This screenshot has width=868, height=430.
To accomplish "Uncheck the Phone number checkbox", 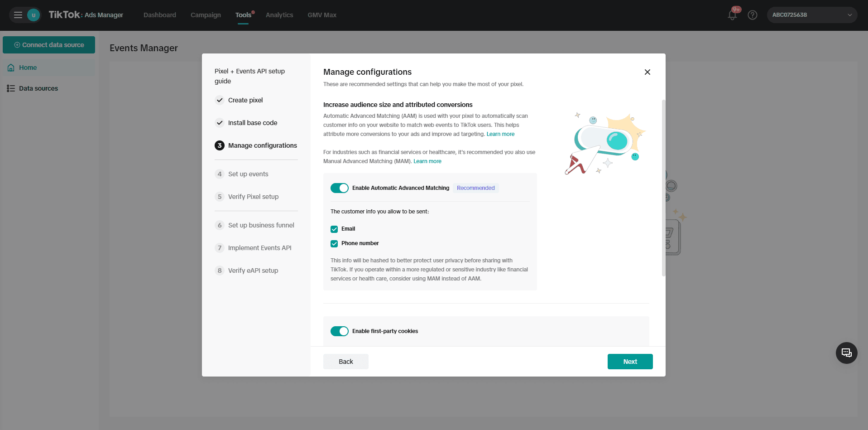I will 334,244.
